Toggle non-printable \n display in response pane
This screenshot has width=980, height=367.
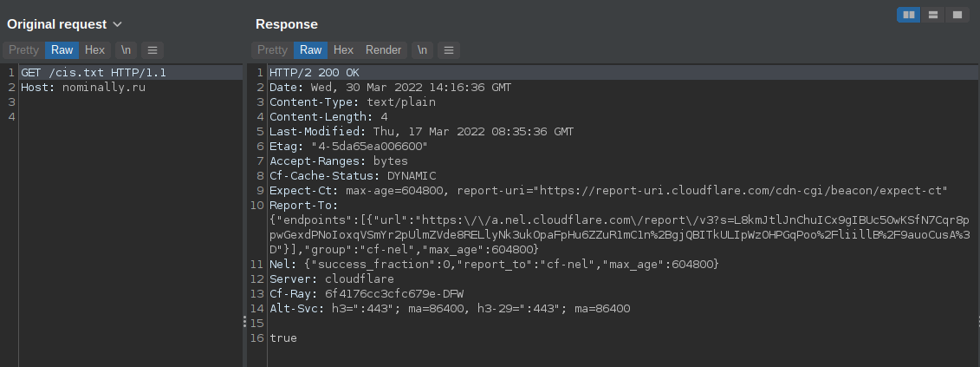(422, 50)
